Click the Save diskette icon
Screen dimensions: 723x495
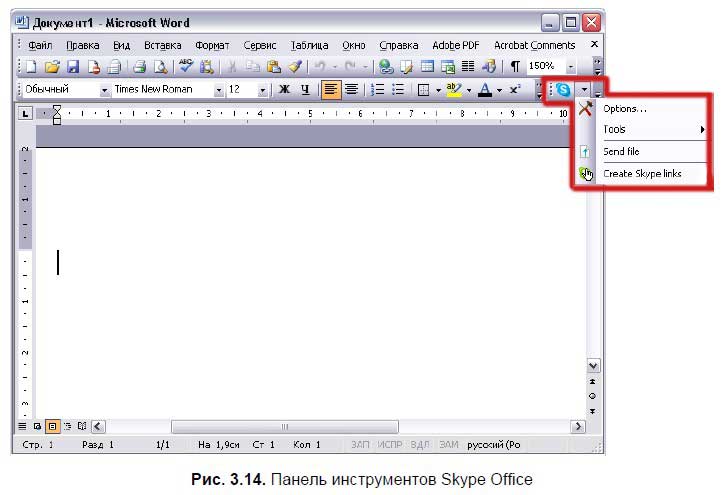[72, 67]
